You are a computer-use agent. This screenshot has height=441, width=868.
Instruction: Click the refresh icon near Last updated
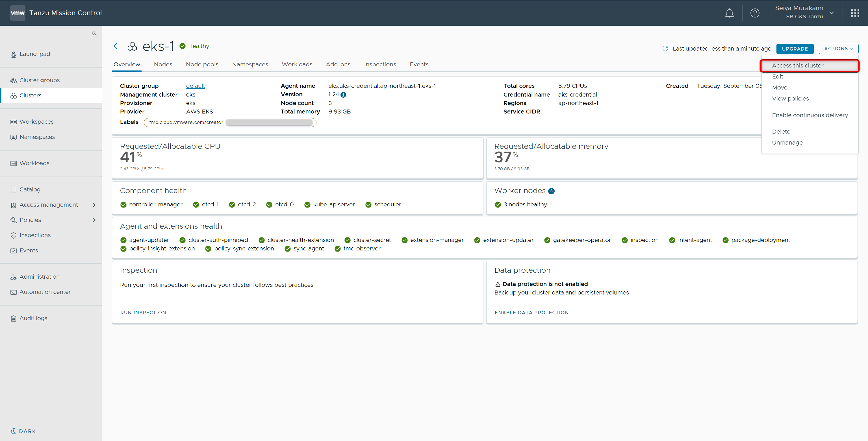pos(665,49)
